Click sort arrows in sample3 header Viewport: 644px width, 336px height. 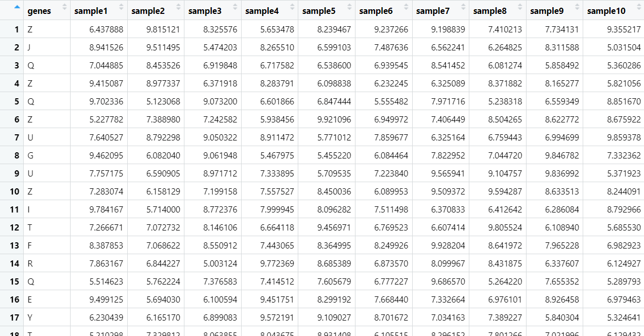[x=235, y=7]
